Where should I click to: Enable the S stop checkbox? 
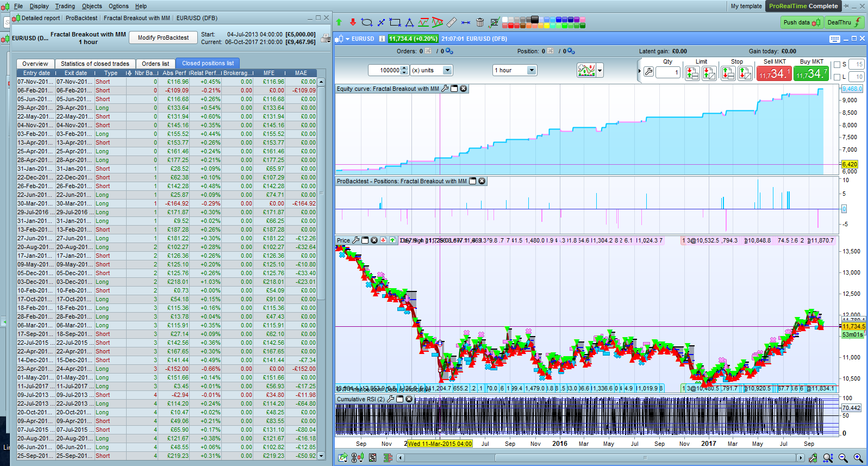click(837, 64)
